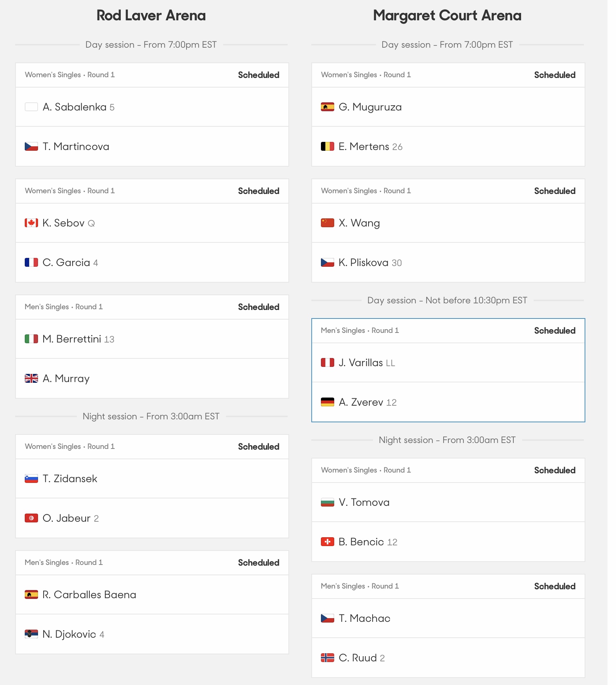Viewport: 616px width, 685px height.
Task: Click G. Muguruza player name
Action: pos(370,107)
